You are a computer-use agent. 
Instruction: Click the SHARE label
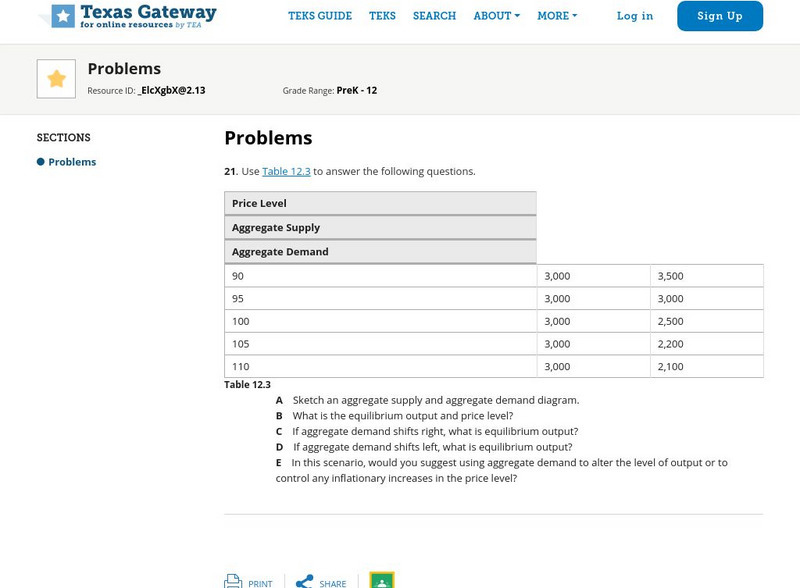pos(333,583)
